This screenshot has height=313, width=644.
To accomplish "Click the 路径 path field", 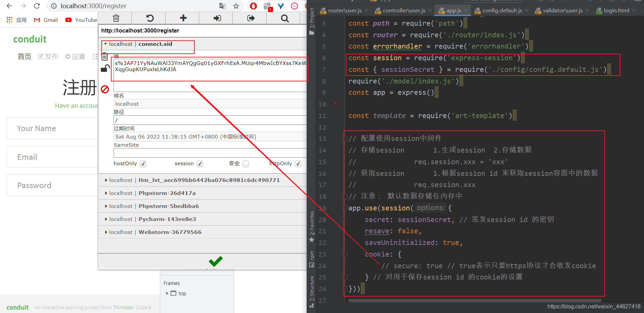I will (210, 120).
